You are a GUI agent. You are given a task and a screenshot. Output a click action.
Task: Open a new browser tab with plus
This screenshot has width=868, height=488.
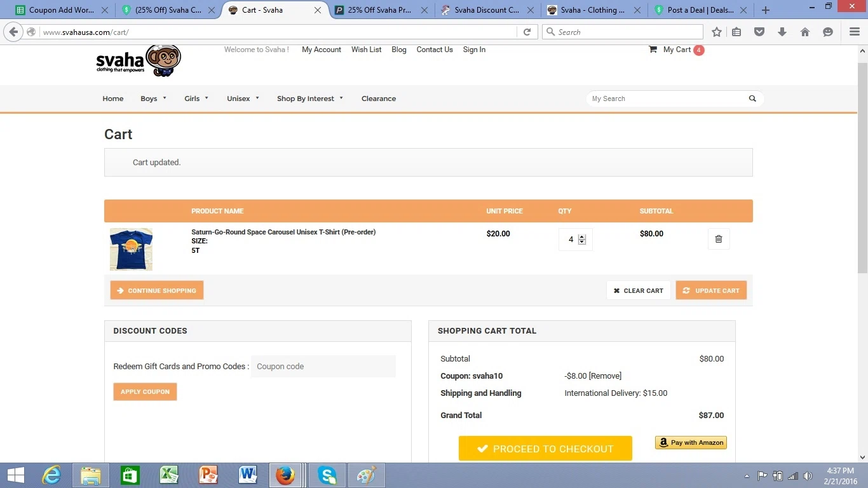pyautogui.click(x=766, y=10)
